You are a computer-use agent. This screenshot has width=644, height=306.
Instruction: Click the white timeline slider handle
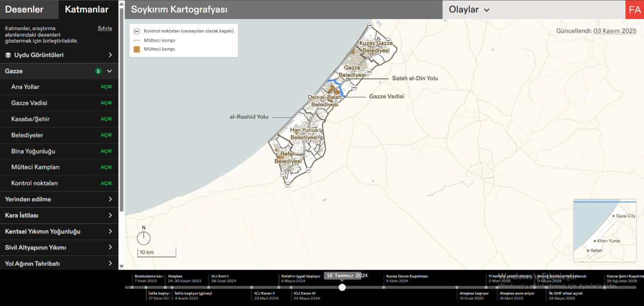click(342, 287)
